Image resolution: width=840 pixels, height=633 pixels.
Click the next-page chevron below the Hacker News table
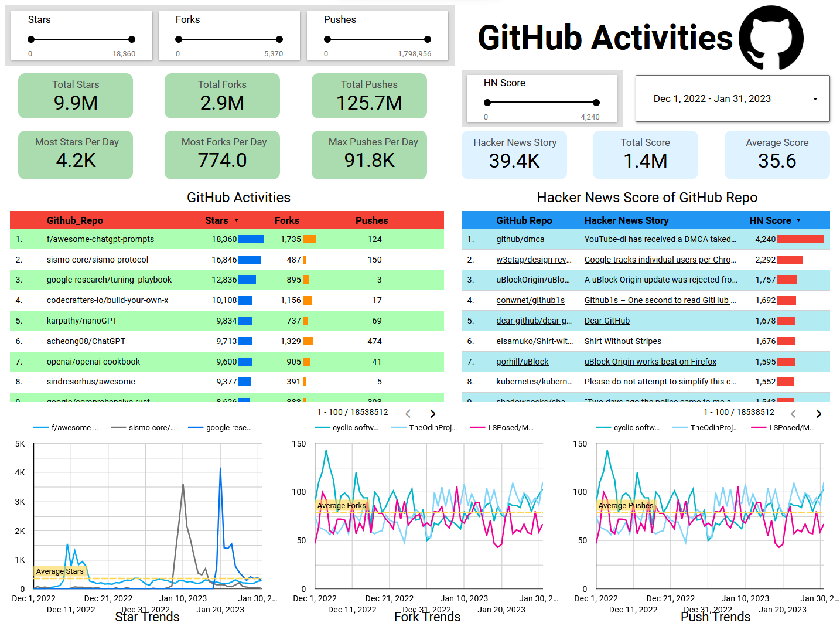coord(818,413)
